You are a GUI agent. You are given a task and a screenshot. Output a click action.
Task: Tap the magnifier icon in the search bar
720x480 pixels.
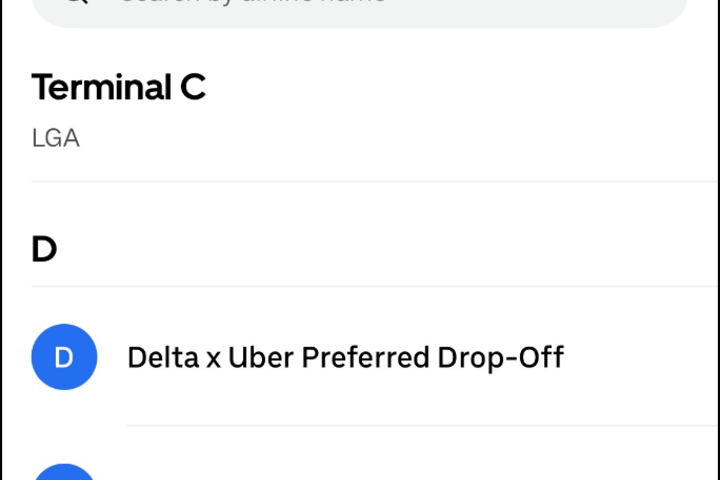coord(75,3)
